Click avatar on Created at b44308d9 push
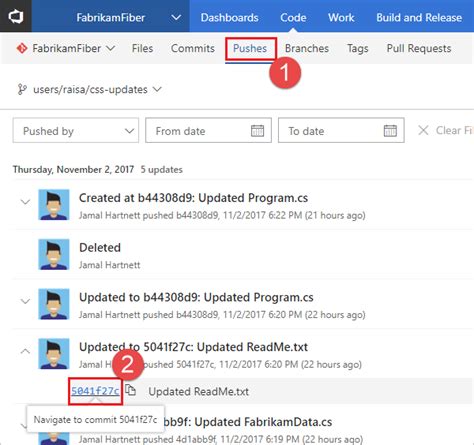This screenshot has height=445, width=474. (54, 205)
